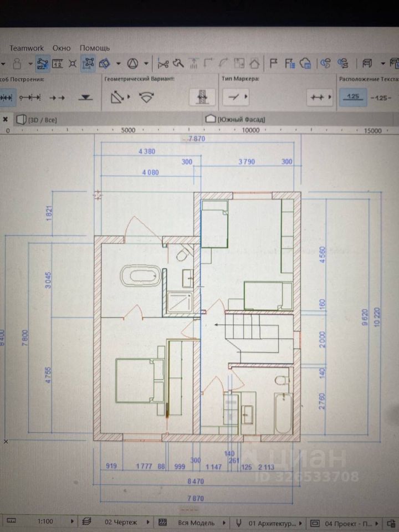399x532 pixels.
Task: Click the 4 380 dimension text
Action: pyautogui.click(x=146, y=151)
